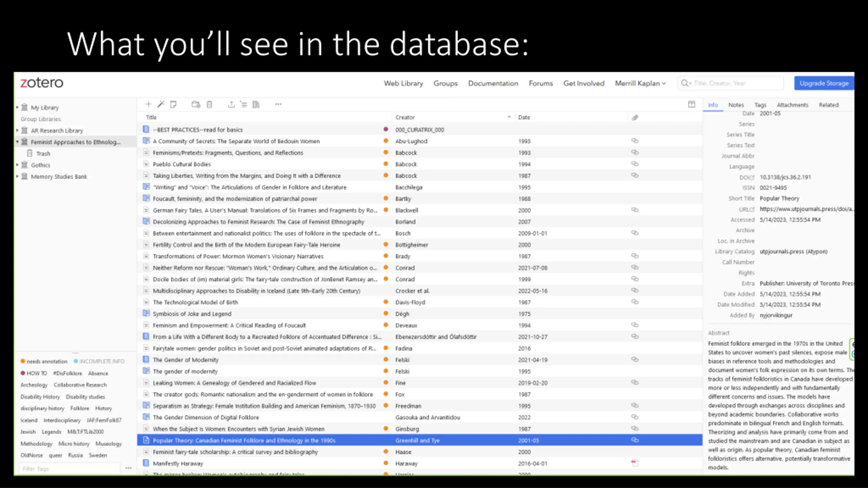Open the toolbar More options ellipsis

(x=278, y=104)
